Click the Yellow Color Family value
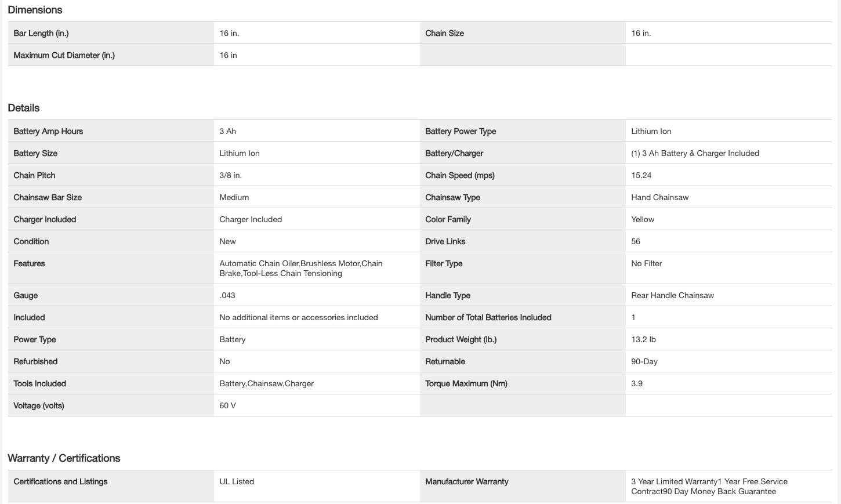The width and height of the screenshot is (841, 504). click(643, 219)
